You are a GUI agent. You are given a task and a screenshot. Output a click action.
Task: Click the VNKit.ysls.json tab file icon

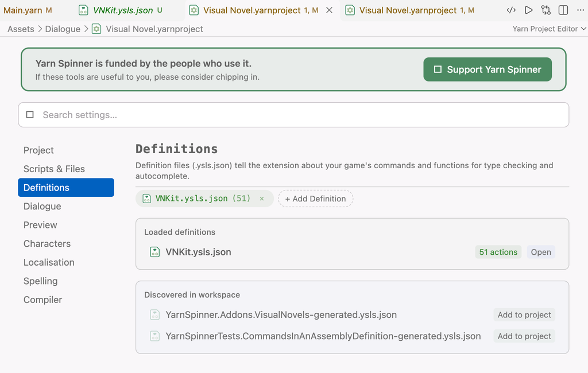(83, 10)
